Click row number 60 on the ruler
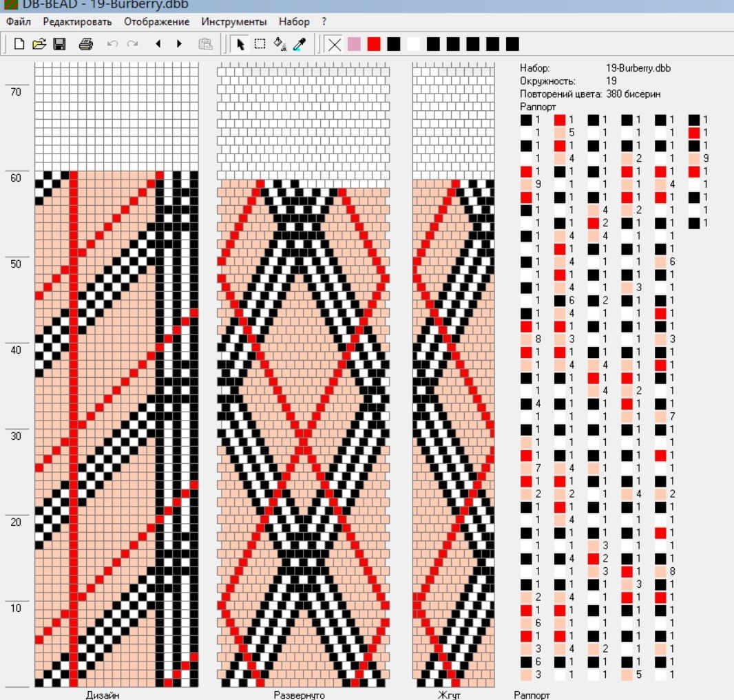This screenshot has width=734, height=700. coord(16,178)
